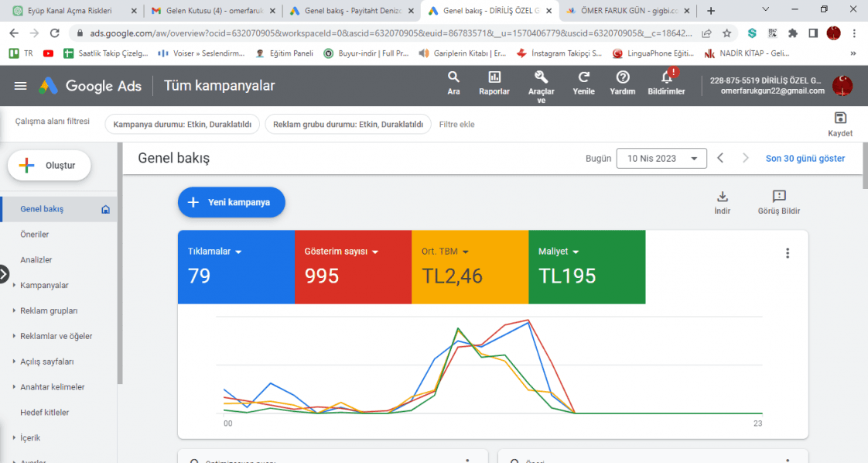Go to previous date with left chevron

coord(720,159)
